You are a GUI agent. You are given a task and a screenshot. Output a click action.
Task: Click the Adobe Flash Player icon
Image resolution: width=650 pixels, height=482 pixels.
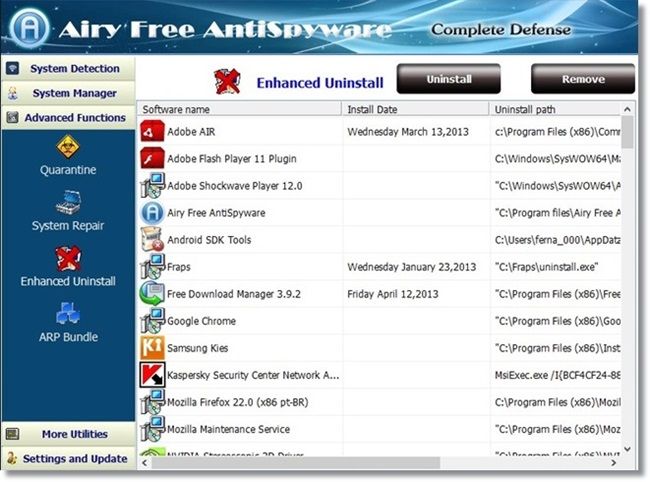152,158
